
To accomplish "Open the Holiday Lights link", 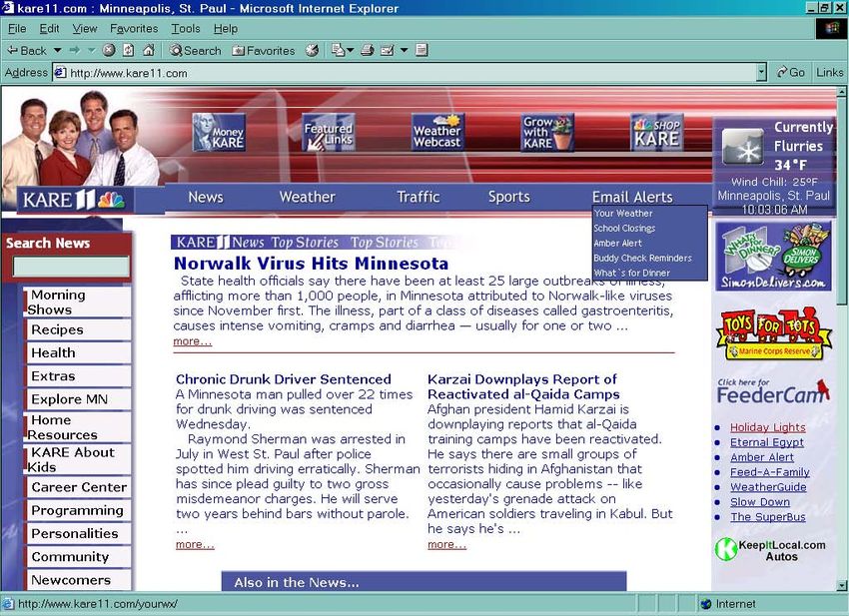I will [768, 427].
